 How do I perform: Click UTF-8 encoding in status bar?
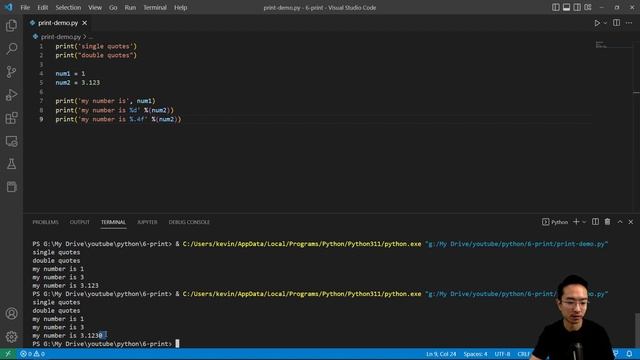pyautogui.click(x=502, y=354)
